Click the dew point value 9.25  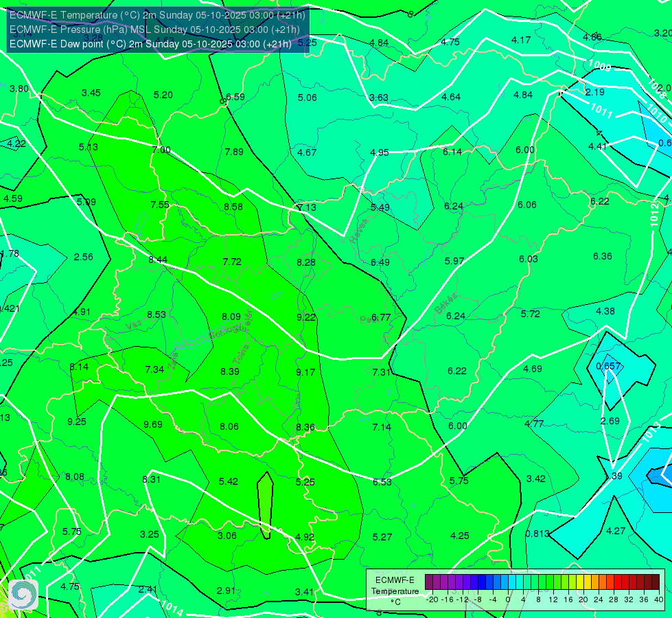(77, 422)
